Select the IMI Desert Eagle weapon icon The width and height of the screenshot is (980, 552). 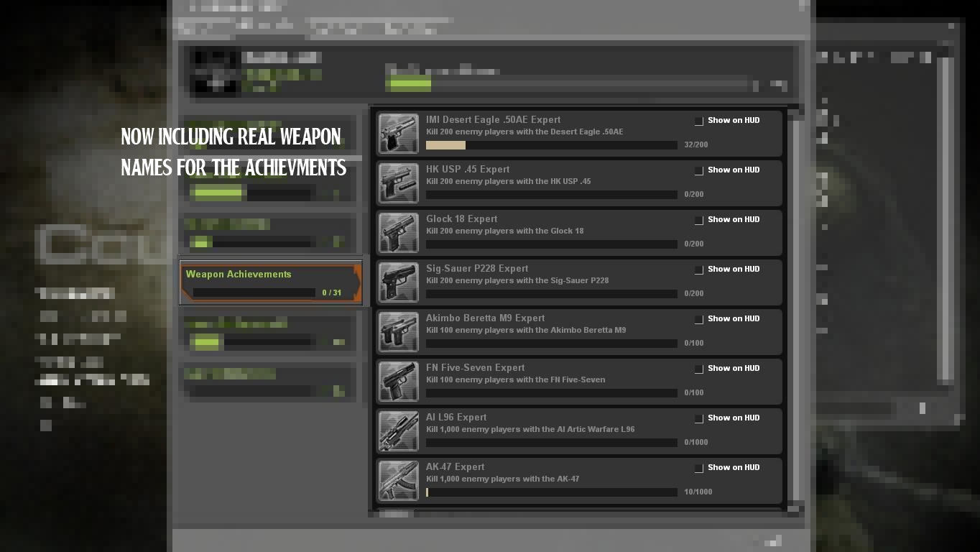click(398, 133)
